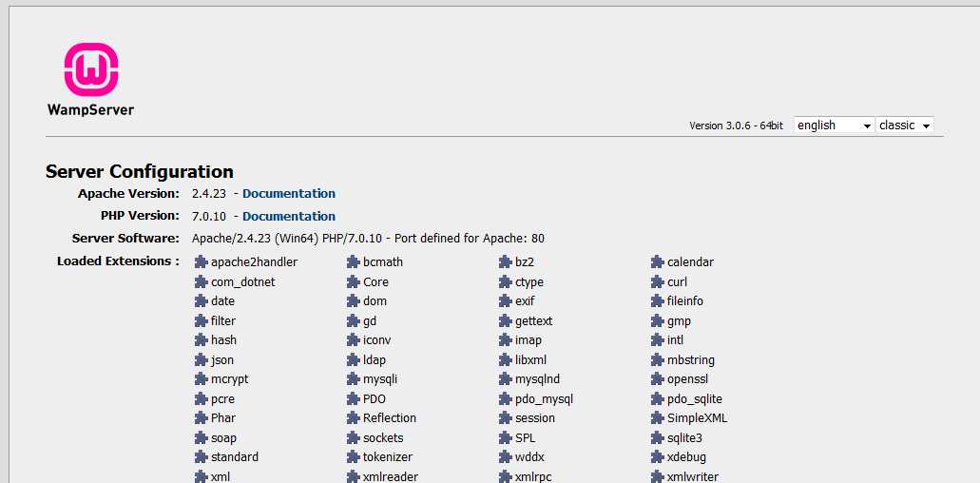The image size is (980, 483).
Task: Click the puzzle icon beside Core
Action: 354,281
